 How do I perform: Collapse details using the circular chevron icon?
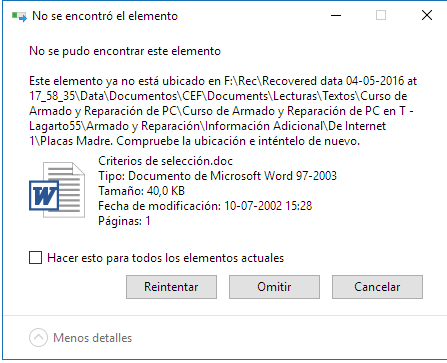click(x=38, y=338)
